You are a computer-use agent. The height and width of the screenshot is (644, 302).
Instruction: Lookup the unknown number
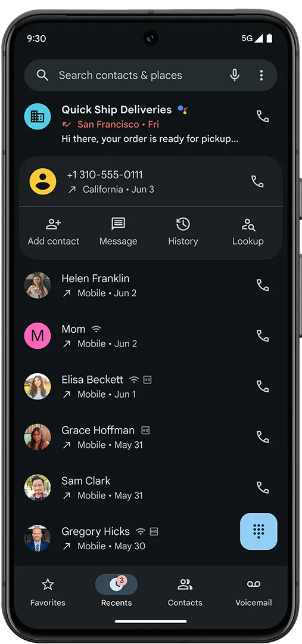(x=248, y=232)
